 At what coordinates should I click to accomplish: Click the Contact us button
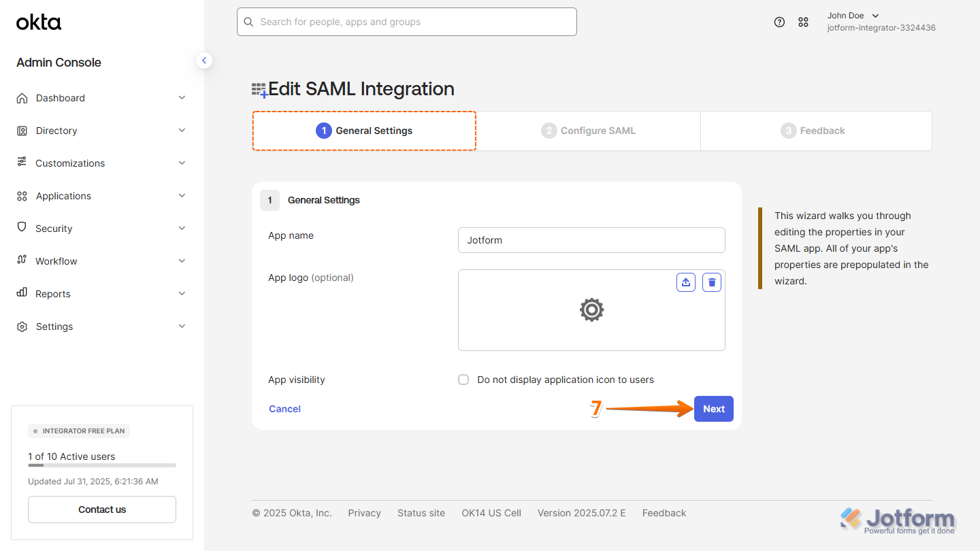[102, 510]
